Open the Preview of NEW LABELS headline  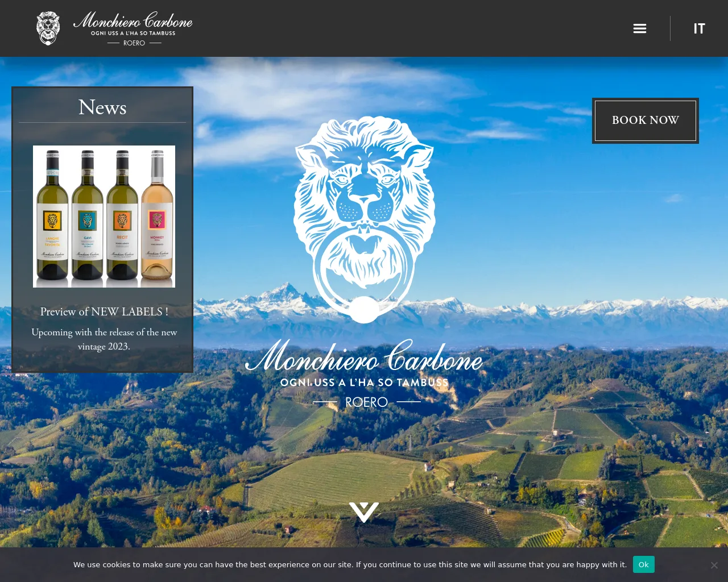click(104, 311)
